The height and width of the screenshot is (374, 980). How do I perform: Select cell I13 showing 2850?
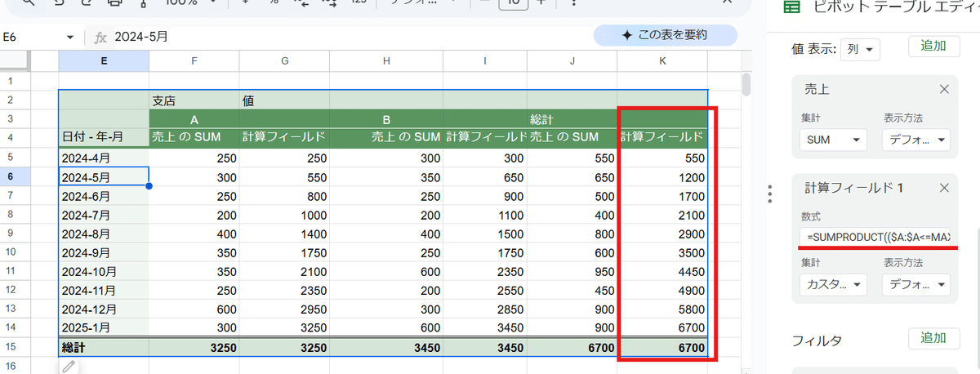pyautogui.click(x=485, y=309)
